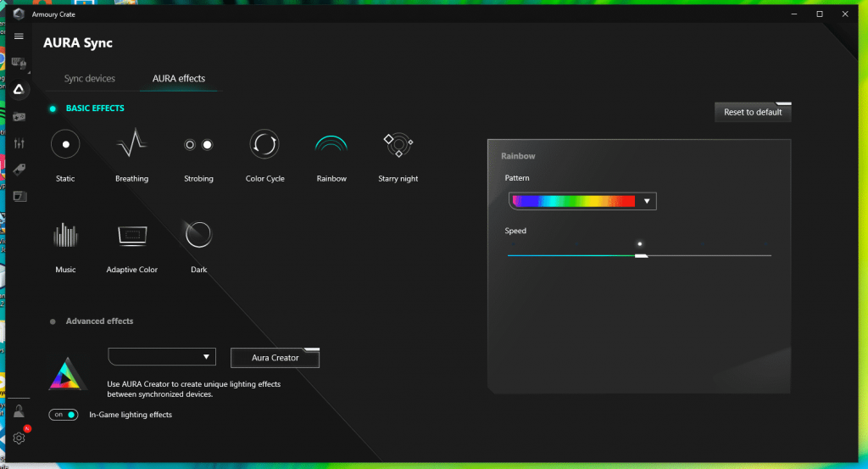Select the AURA Sync triangle sidebar icon
This screenshot has height=469, width=868.
click(x=19, y=89)
